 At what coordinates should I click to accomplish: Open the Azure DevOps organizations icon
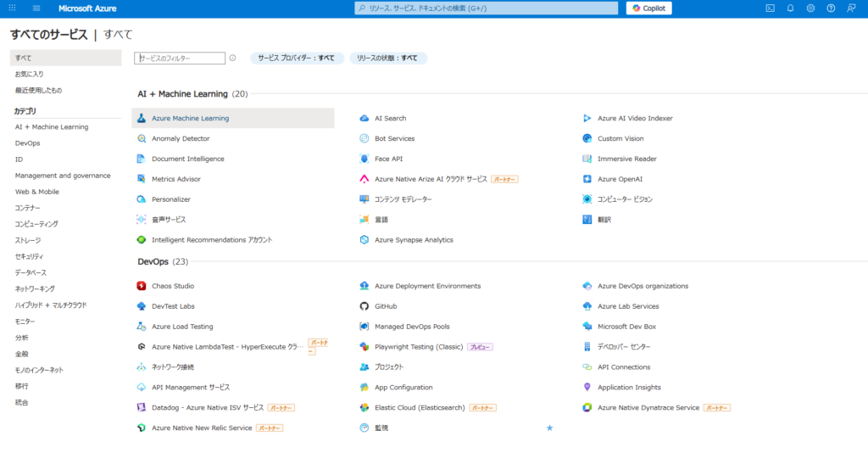pos(587,286)
